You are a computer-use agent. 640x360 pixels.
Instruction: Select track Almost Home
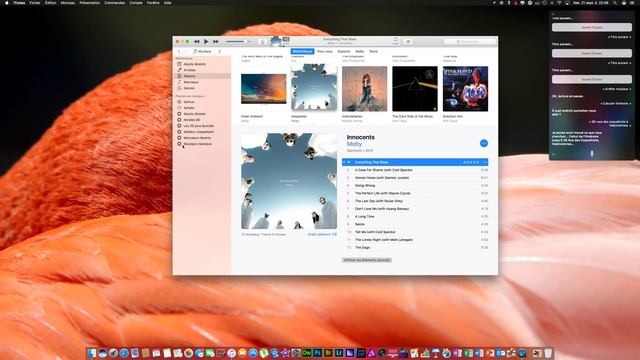(x=415, y=178)
